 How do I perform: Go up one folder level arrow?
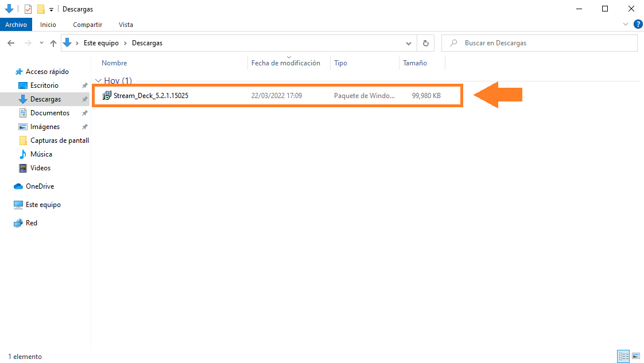pyautogui.click(x=53, y=43)
